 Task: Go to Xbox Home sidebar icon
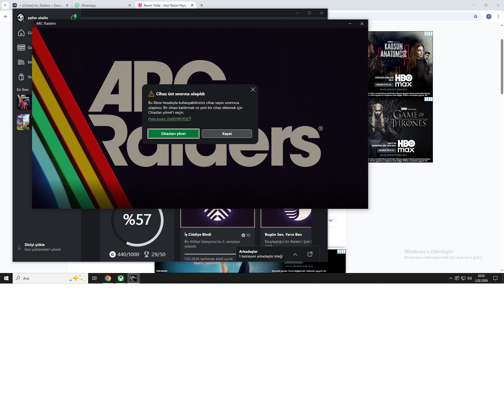[21, 33]
